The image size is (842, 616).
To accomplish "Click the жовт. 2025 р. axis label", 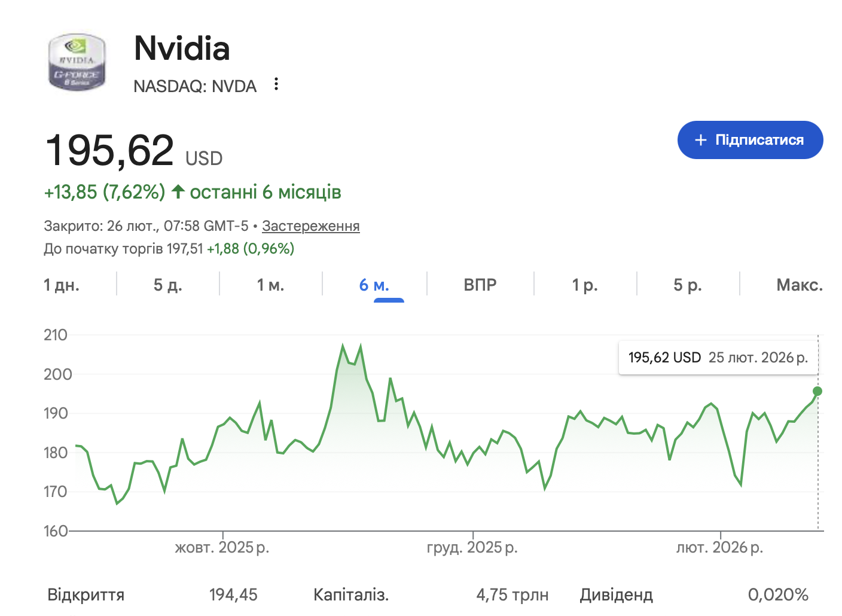I will tap(222, 547).
